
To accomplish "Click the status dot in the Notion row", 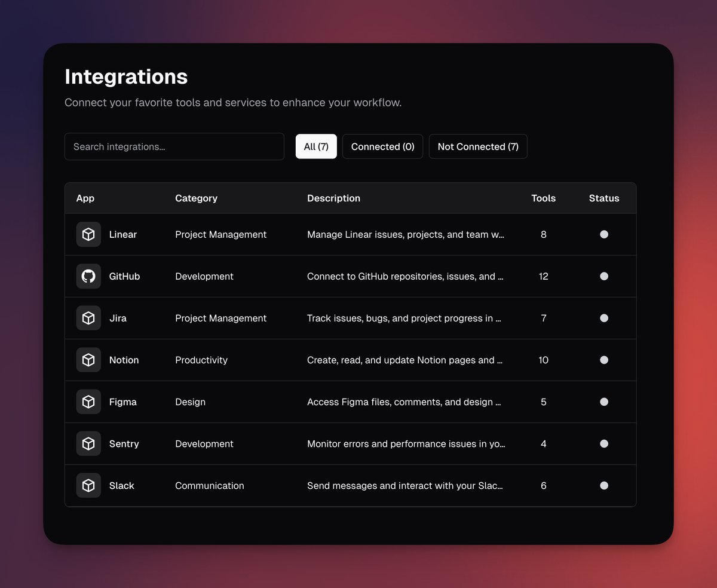I will pyautogui.click(x=604, y=360).
